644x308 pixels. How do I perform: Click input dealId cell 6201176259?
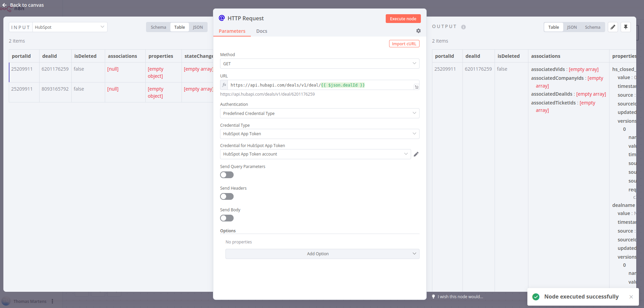(x=55, y=69)
